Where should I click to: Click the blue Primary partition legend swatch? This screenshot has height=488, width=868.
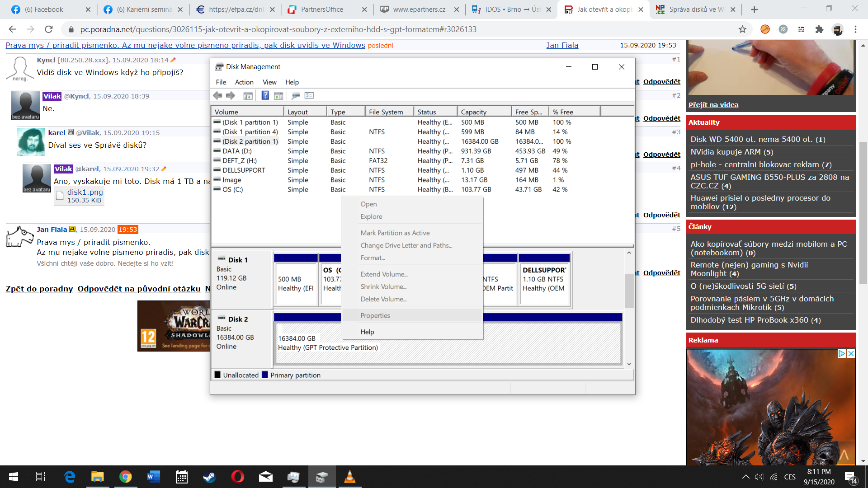point(265,375)
